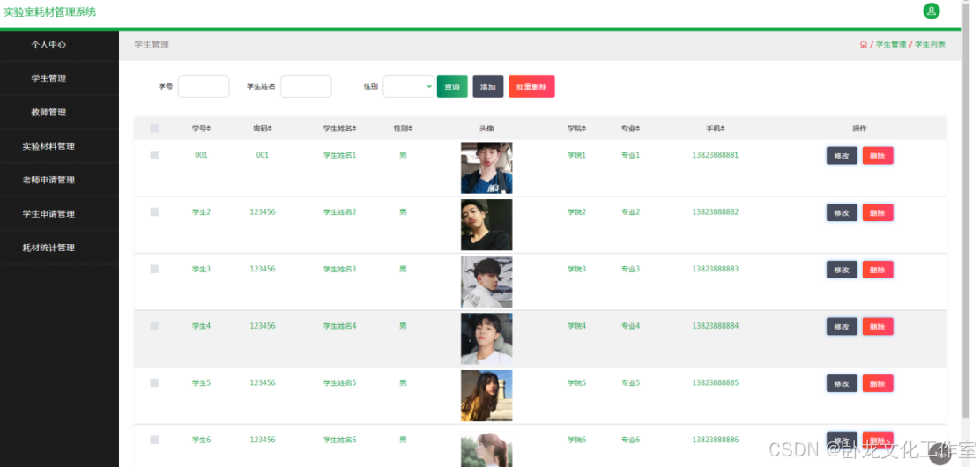Click the 操作 column header
980x467 pixels.
859,129
